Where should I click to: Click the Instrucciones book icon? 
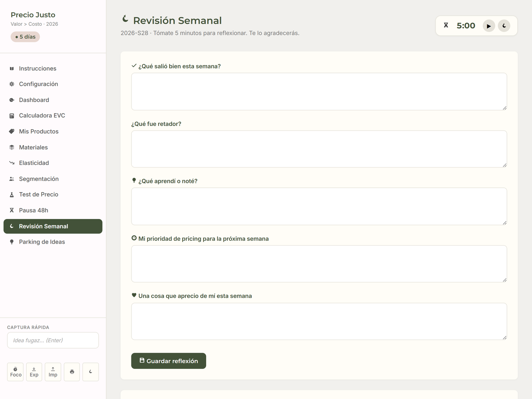(12, 68)
